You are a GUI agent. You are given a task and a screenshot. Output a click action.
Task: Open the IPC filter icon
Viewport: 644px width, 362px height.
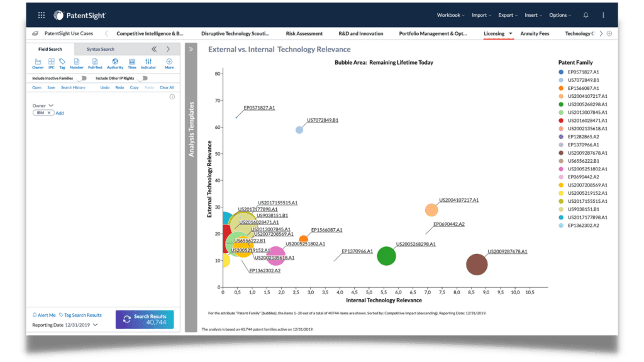[51, 63]
